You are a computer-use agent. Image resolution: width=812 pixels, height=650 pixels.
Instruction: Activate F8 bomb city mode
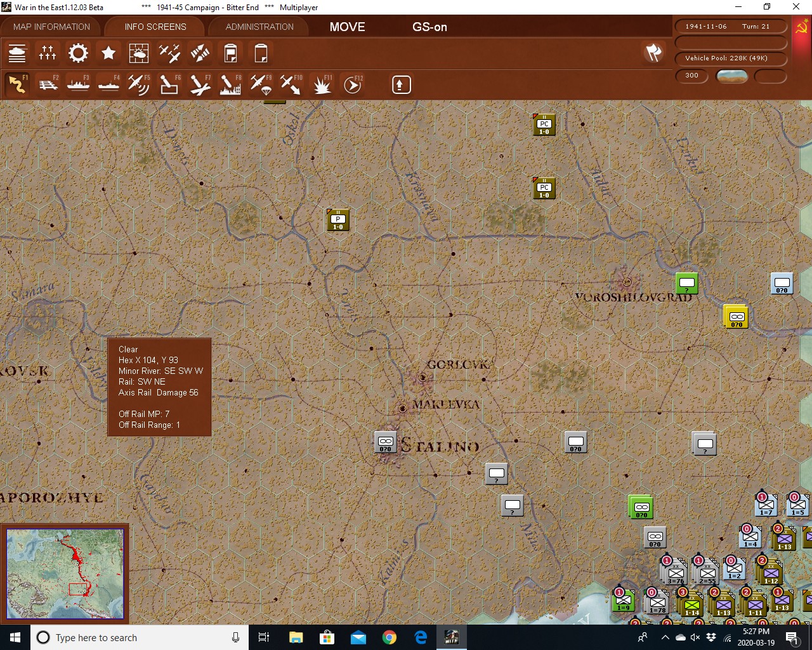click(x=230, y=84)
